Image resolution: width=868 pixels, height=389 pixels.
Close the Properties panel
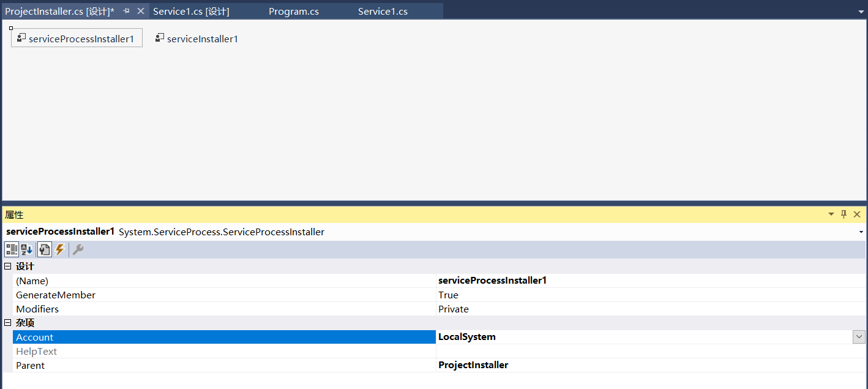tap(857, 214)
